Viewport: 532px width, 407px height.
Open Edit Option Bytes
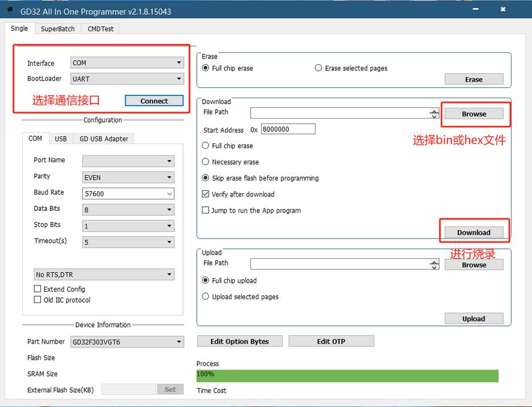(x=239, y=341)
